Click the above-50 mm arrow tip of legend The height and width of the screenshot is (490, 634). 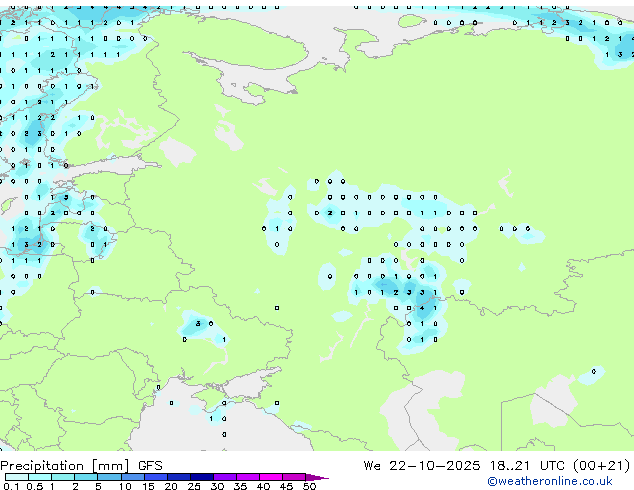pos(317,477)
